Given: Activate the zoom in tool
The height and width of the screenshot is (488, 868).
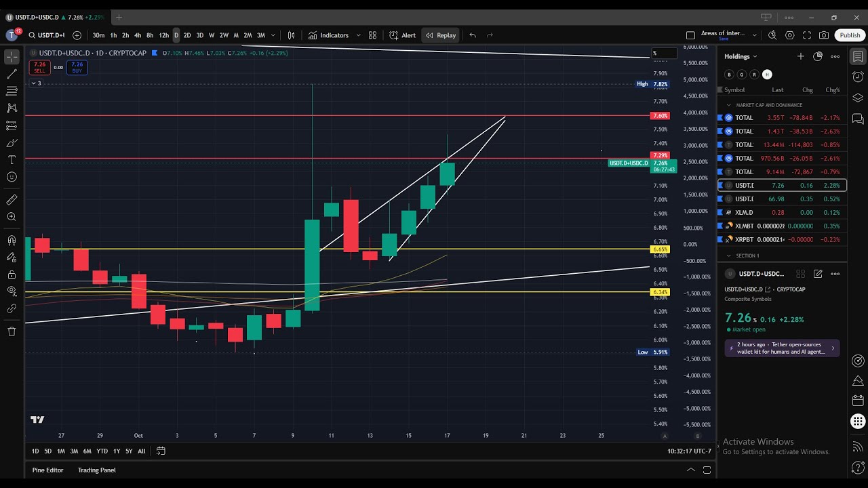Looking at the screenshot, I should click(x=12, y=217).
